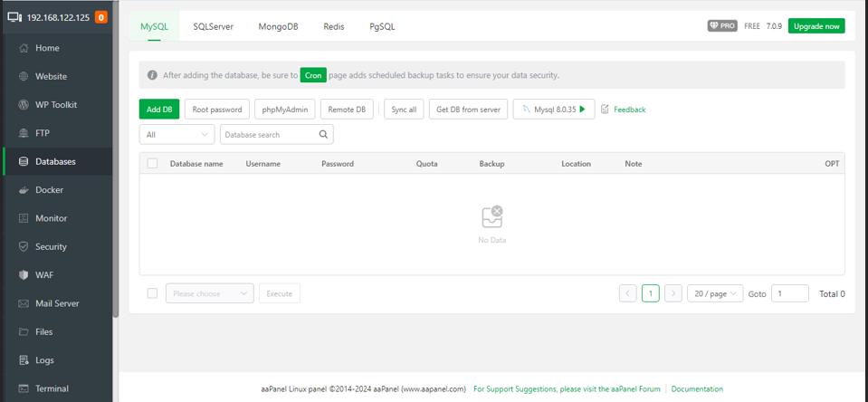
Task: Click the Security shield icon
Action: (x=24, y=246)
